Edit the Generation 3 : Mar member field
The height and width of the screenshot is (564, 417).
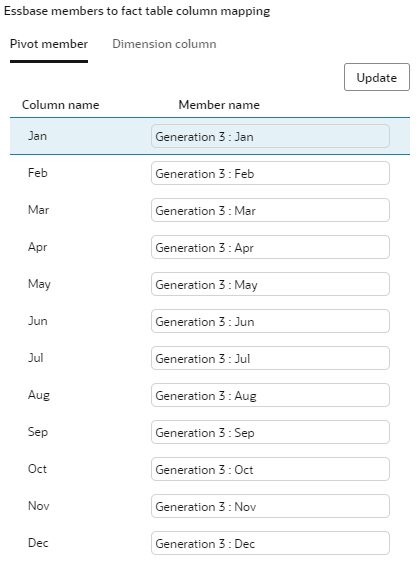coord(270,210)
